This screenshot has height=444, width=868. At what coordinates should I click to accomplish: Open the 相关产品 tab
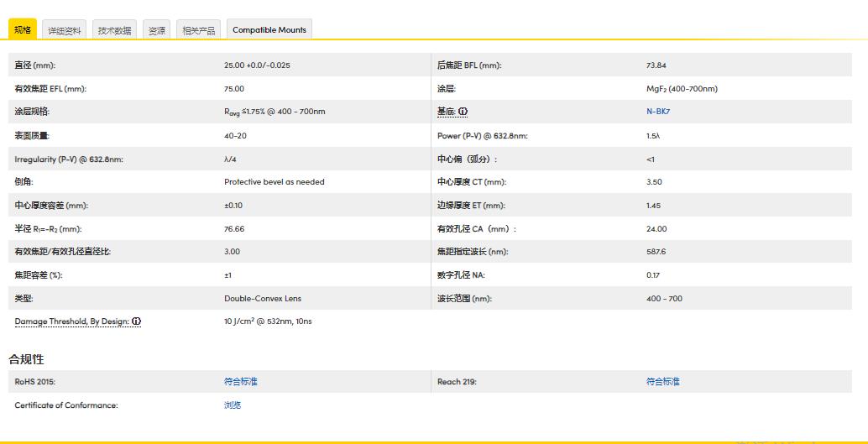199,30
